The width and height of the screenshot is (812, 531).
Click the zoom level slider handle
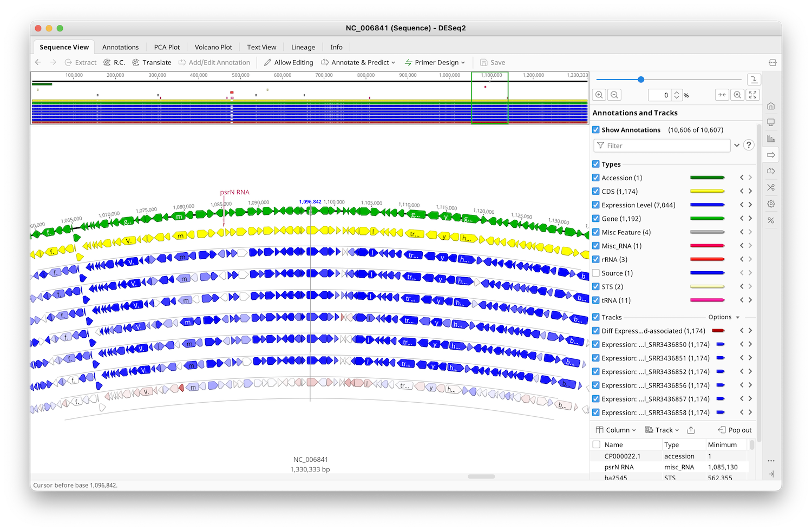click(641, 80)
